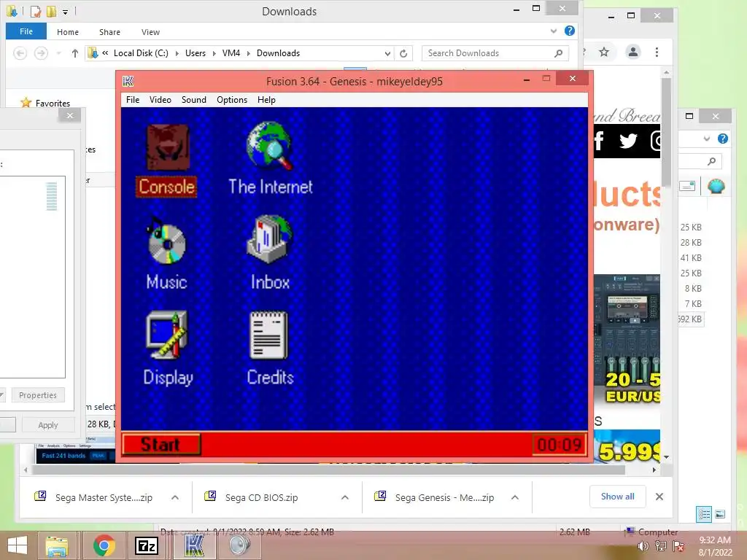Click the New Folder quick access icon
The image size is (747, 560).
[x=51, y=12]
